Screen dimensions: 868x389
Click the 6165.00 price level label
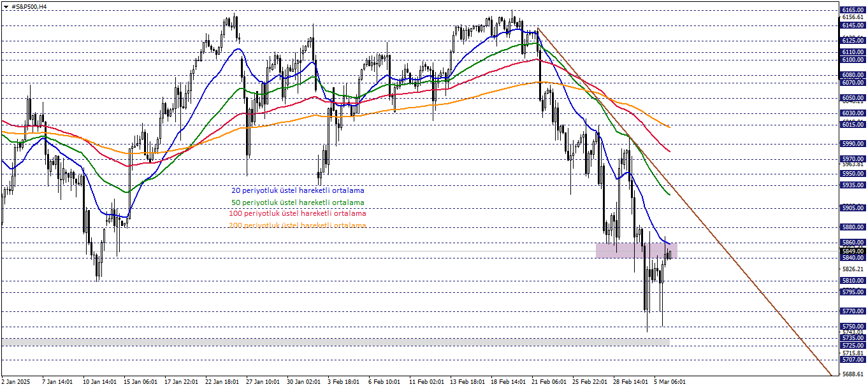pyautogui.click(x=853, y=10)
